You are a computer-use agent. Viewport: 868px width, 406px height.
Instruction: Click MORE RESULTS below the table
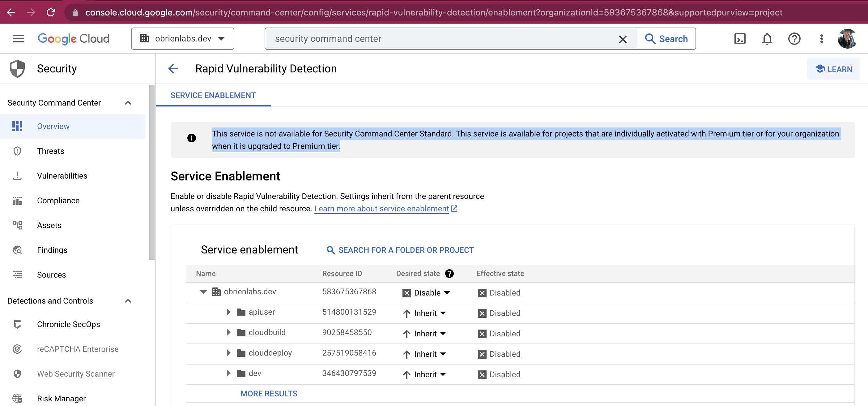point(269,393)
